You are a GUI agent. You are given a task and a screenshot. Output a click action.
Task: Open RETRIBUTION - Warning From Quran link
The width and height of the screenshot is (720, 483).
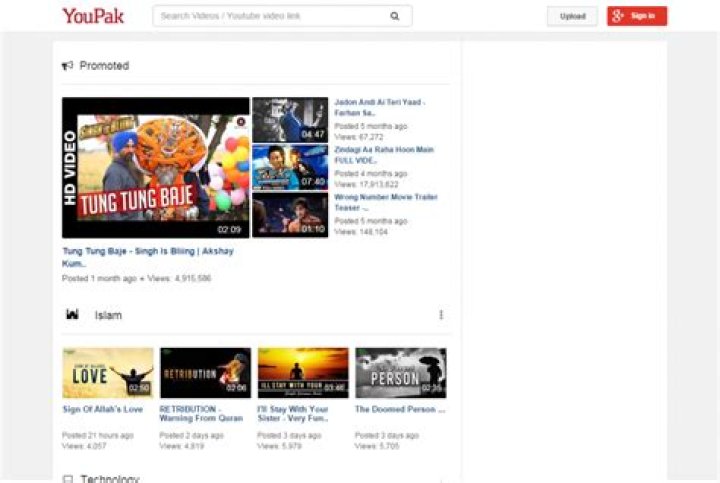coord(201,414)
